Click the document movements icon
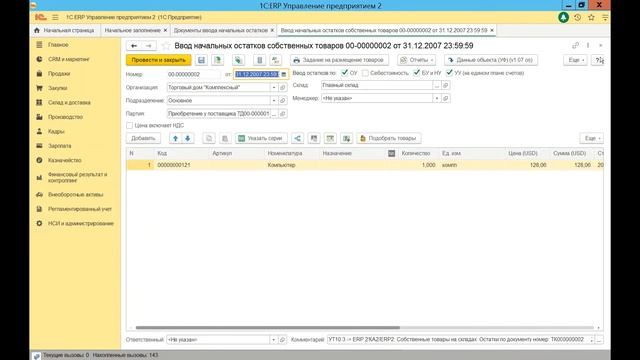 [260, 60]
